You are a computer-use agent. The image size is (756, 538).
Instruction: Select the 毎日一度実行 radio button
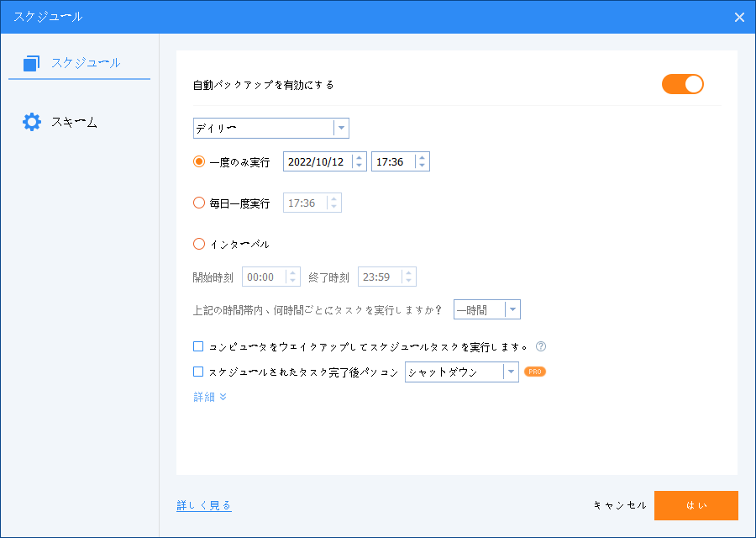[199, 203]
